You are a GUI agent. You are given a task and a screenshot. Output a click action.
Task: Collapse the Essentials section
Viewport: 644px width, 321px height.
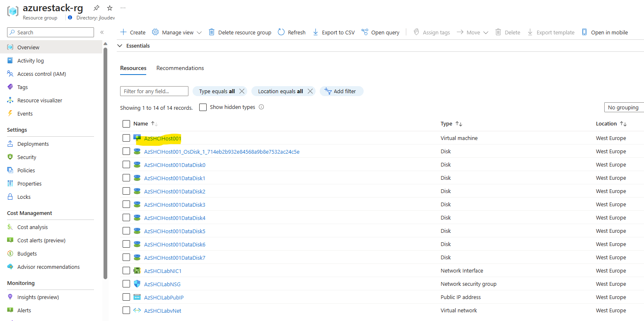[x=133, y=46]
